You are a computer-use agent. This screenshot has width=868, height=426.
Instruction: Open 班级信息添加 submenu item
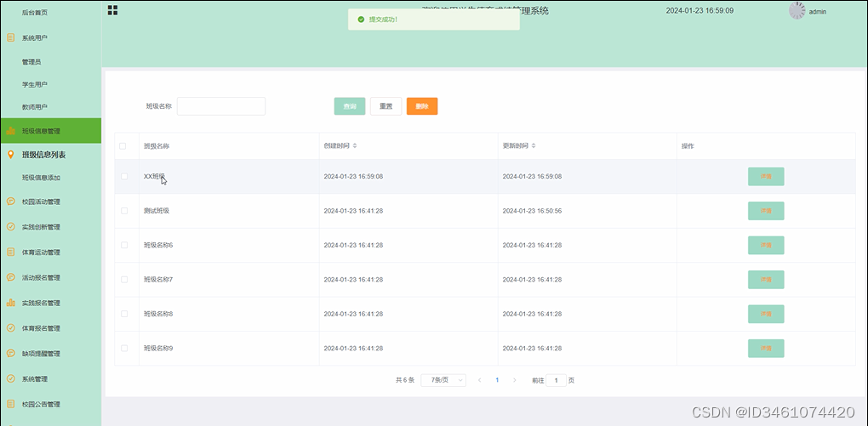[41, 178]
